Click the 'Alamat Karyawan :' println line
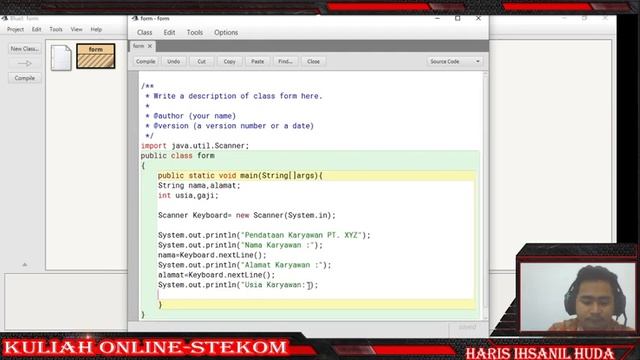Viewport: 640px width, 360px height. 244,265
